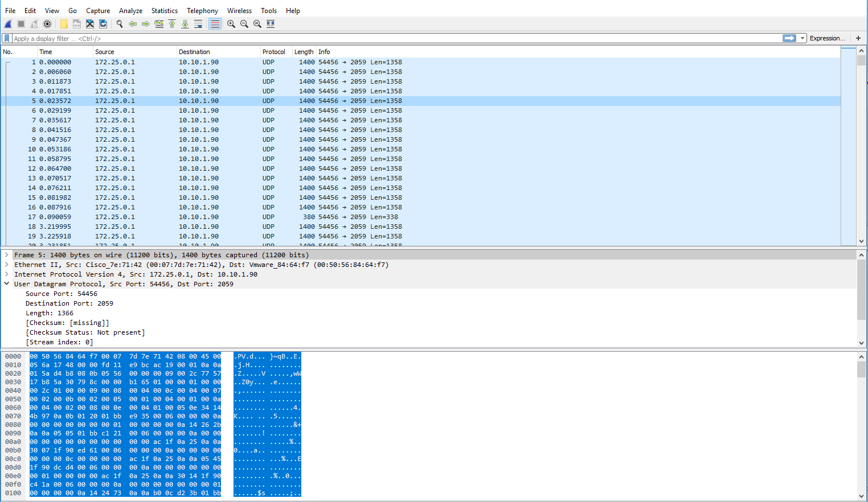Select the Checksum Status: Not present line
The height and width of the screenshot is (502, 868).
pos(85,332)
